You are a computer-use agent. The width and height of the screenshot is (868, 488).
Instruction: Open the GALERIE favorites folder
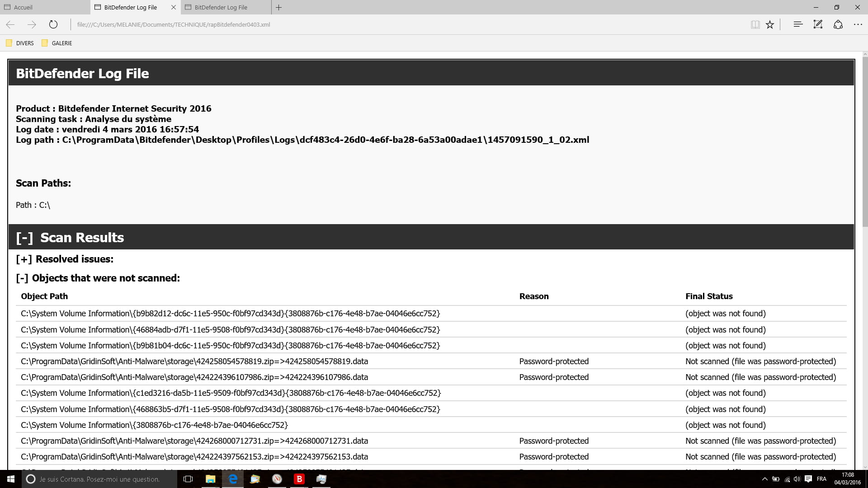[57, 43]
